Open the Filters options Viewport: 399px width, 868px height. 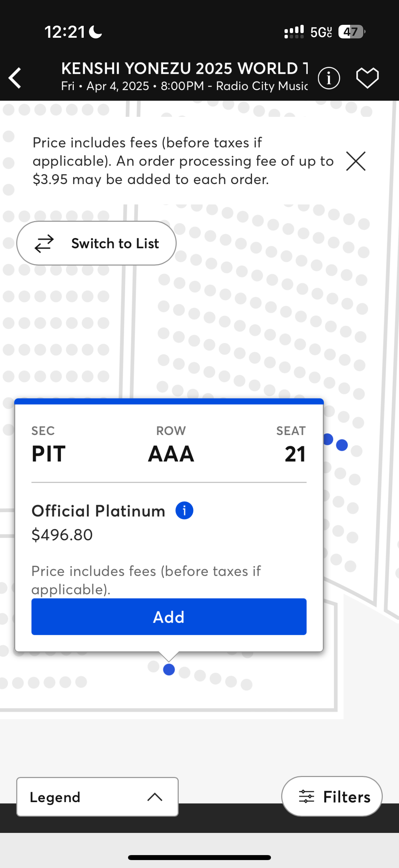(332, 796)
